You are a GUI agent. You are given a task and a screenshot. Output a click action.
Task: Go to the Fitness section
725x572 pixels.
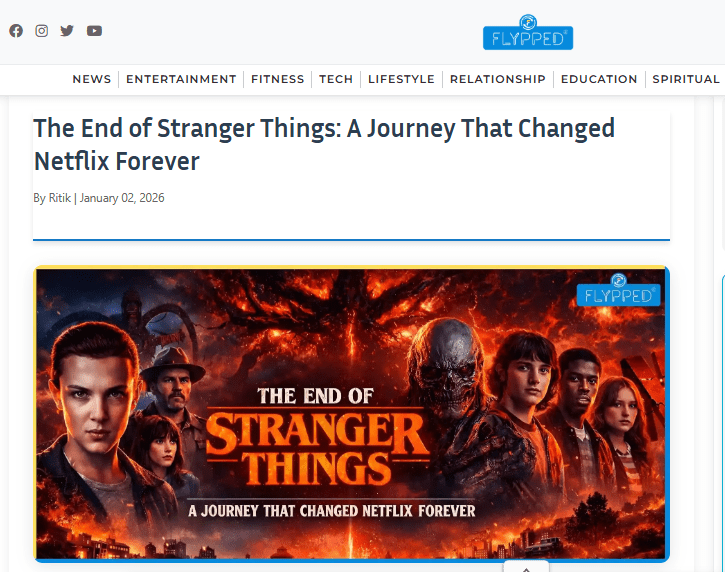pyautogui.click(x=278, y=79)
